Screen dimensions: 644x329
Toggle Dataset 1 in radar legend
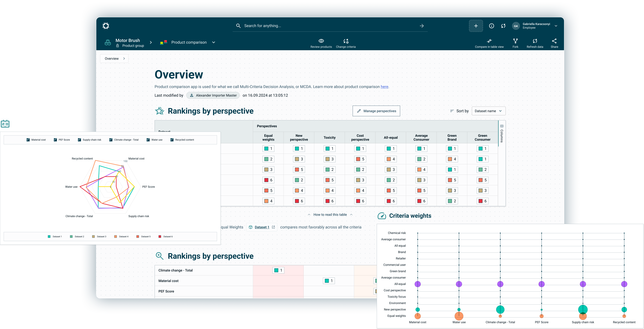coord(55,236)
